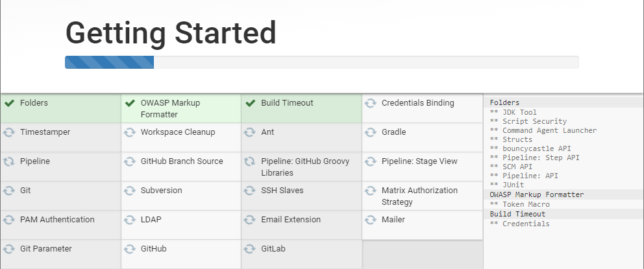Select the Workspace Cleanup plugin cell
The height and width of the screenshot is (269, 644).
click(180, 137)
